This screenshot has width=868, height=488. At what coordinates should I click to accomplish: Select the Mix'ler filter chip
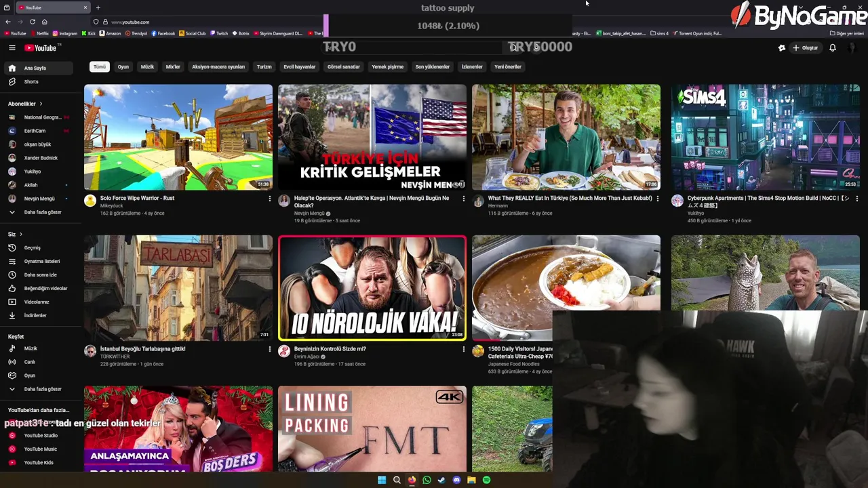tap(173, 67)
